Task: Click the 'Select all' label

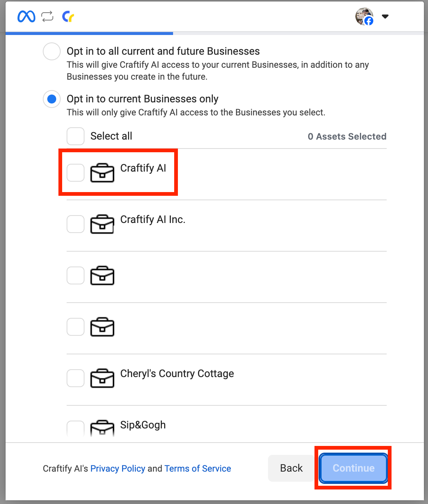Action: point(111,136)
